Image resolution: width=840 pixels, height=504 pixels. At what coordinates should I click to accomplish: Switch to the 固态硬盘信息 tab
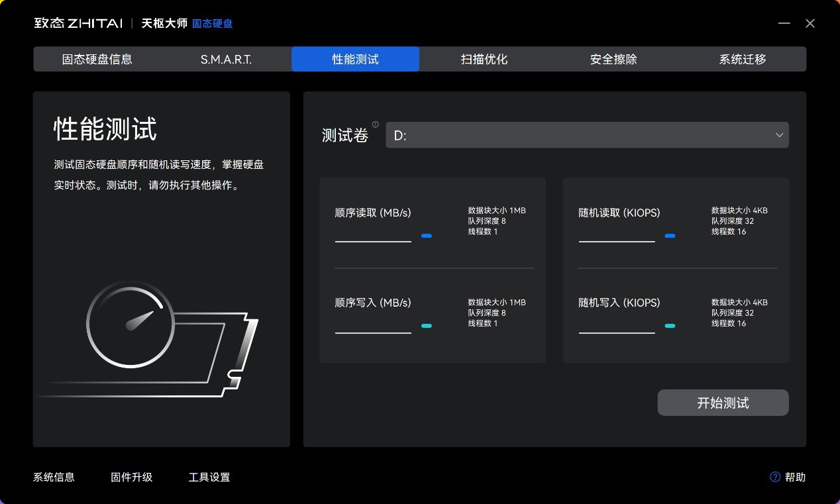97,59
